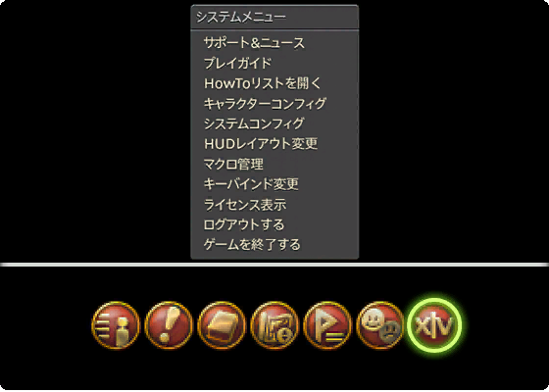This screenshot has width=549, height=392.
Task: Open the journal book Logs icon
Action: click(222, 325)
